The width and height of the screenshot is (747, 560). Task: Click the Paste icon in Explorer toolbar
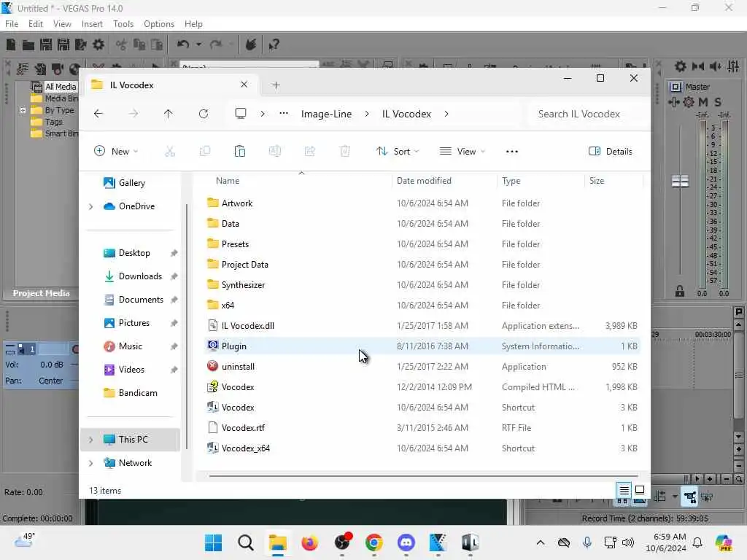tap(239, 152)
